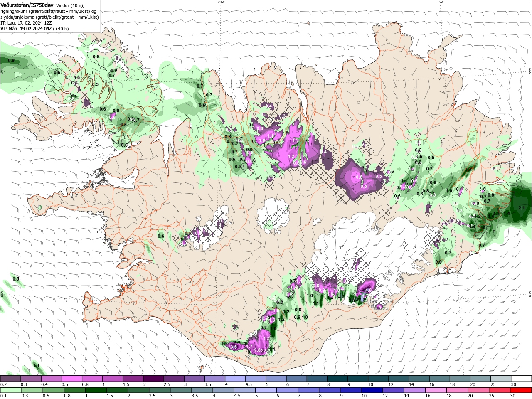The height and width of the screenshot is (399, 532).
Task: Click the '15W' longitude label
Action: [x=440, y=2]
